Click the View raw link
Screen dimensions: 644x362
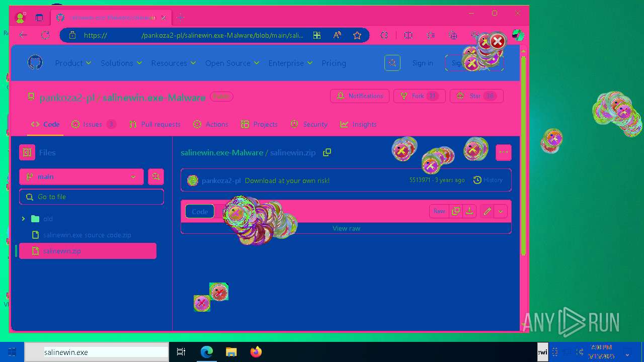pyautogui.click(x=346, y=228)
